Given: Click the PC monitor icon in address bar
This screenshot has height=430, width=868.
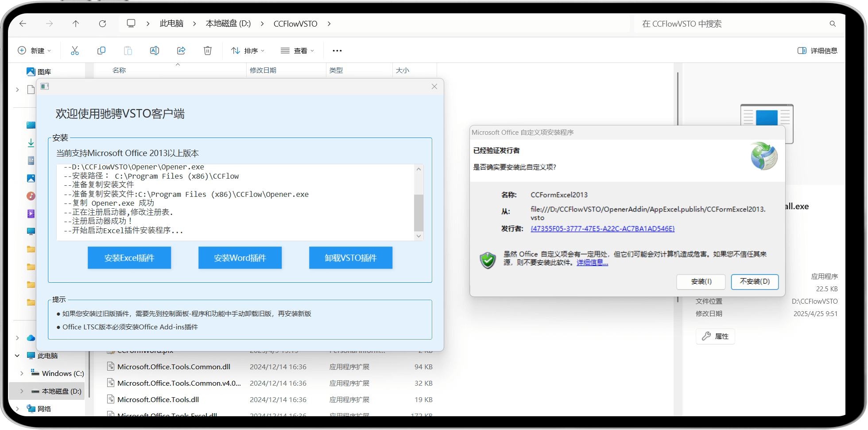Looking at the screenshot, I should point(131,23).
